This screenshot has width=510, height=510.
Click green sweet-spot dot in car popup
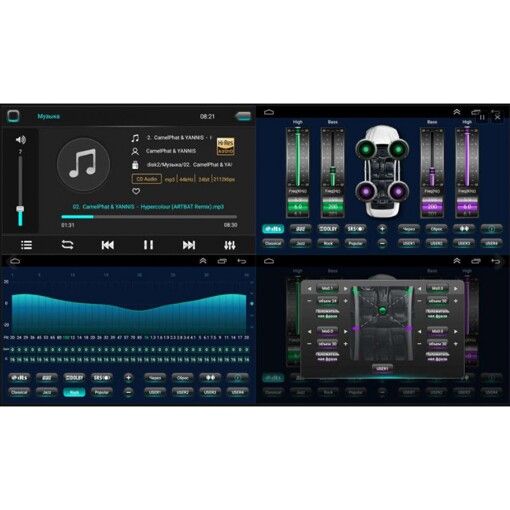point(383,311)
